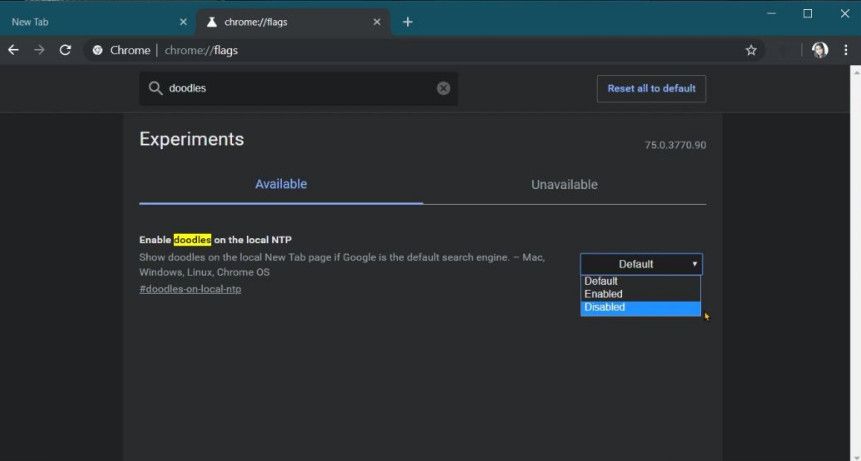Choose Disabled in the dropdown list
This screenshot has width=861, height=461.
[x=606, y=308]
